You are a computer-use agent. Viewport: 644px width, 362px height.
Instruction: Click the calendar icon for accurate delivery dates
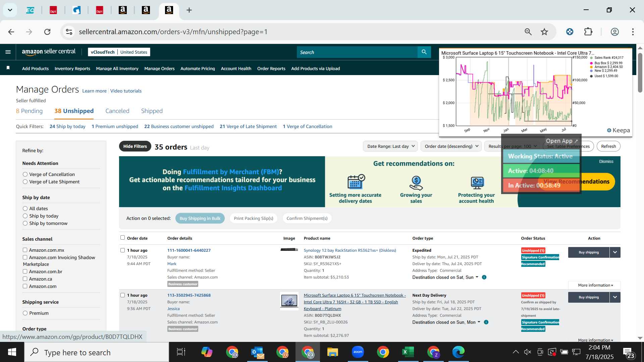[356, 182]
